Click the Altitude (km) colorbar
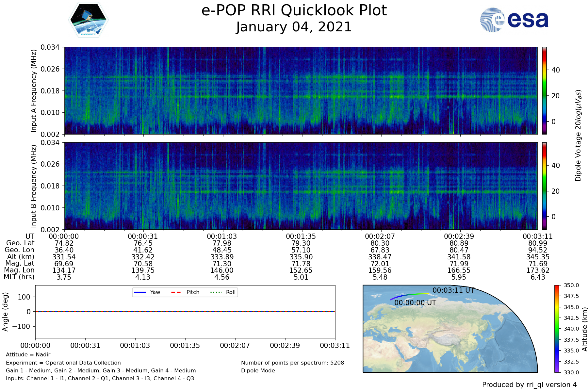Image resolution: width=588 pixels, height=392 pixels. click(x=557, y=329)
